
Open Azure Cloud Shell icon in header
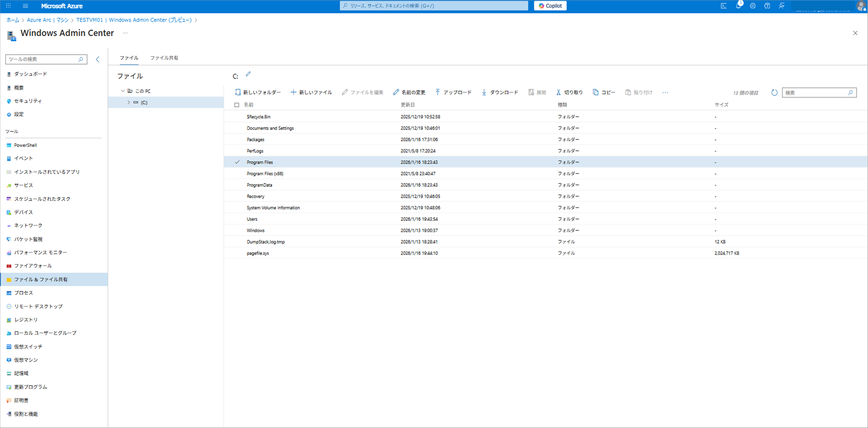click(x=724, y=6)
